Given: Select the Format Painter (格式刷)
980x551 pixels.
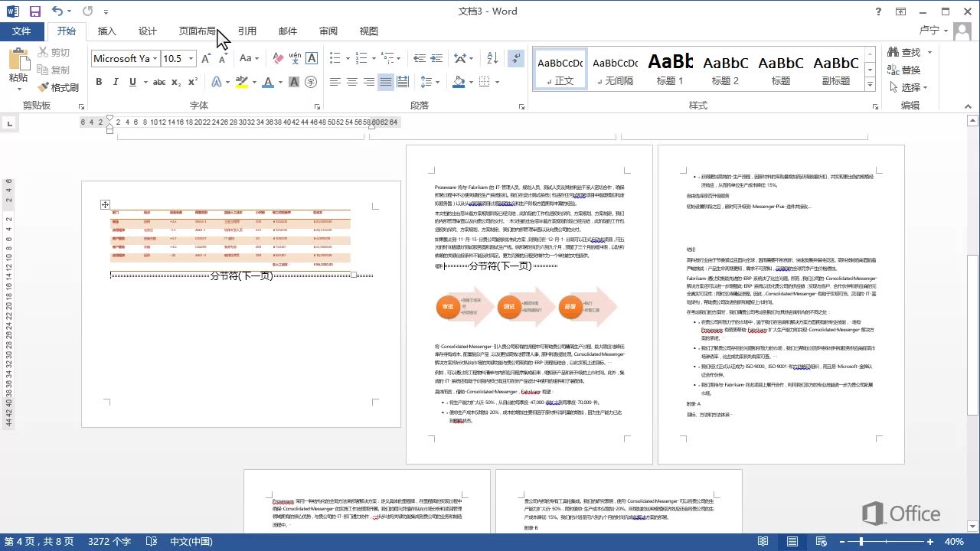Looking at the screenshot, I should coord(58,87).
